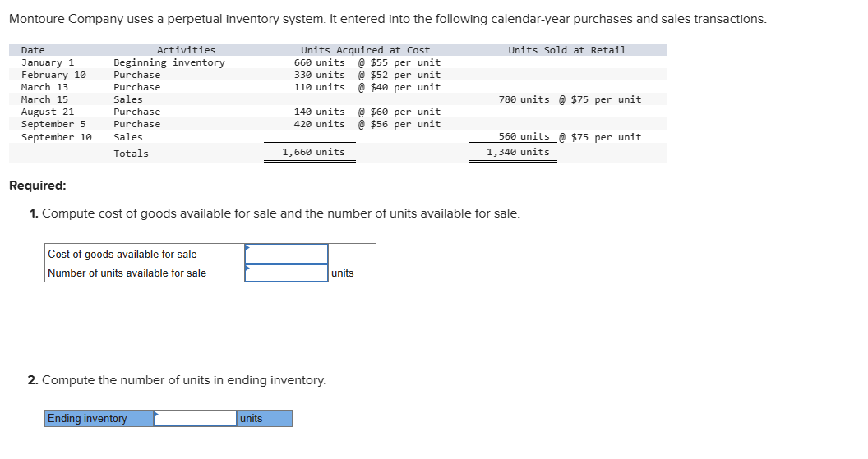868x459 pixels.
Task: Click the 'September 10' date cell
Action: point(57,137)
